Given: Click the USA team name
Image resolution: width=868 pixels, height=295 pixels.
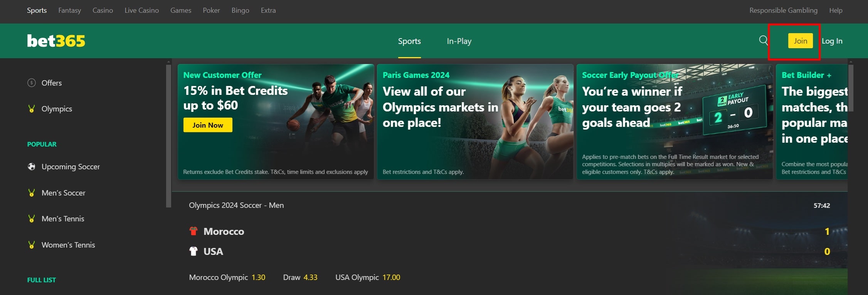Looking at the screenshot, I should pos(213,251).
